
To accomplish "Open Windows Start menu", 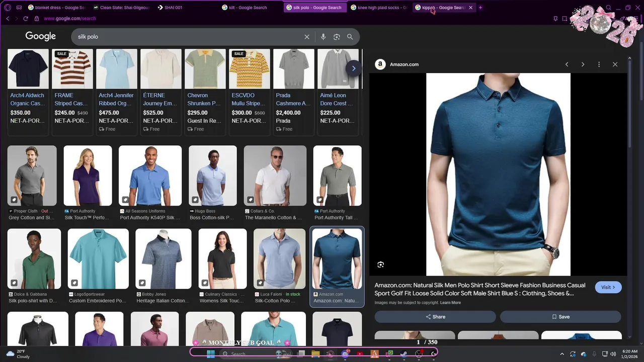I will [x=211, y=353].
